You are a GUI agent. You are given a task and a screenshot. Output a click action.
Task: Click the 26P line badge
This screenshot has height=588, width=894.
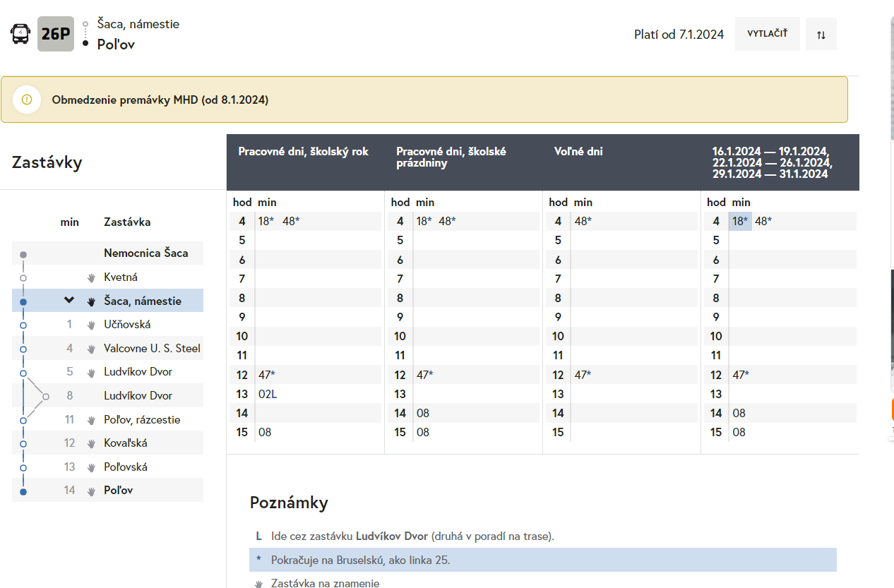pos(56,34)
